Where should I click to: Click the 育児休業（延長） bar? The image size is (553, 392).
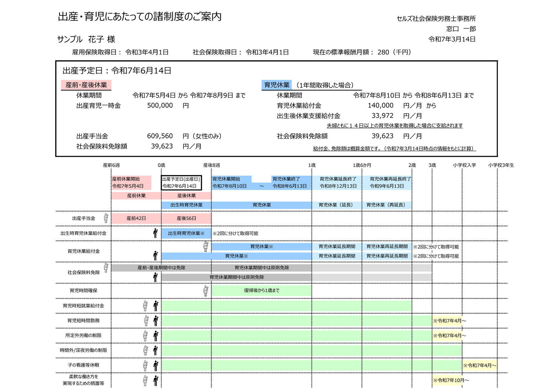pos(337,205)
